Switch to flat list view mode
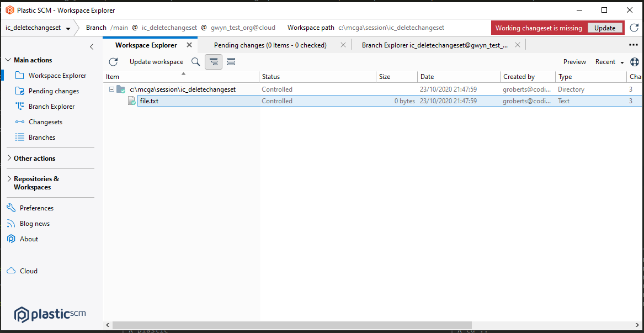Image resolution: width=644 pixels, height=333 pixels. pos(231,62)
